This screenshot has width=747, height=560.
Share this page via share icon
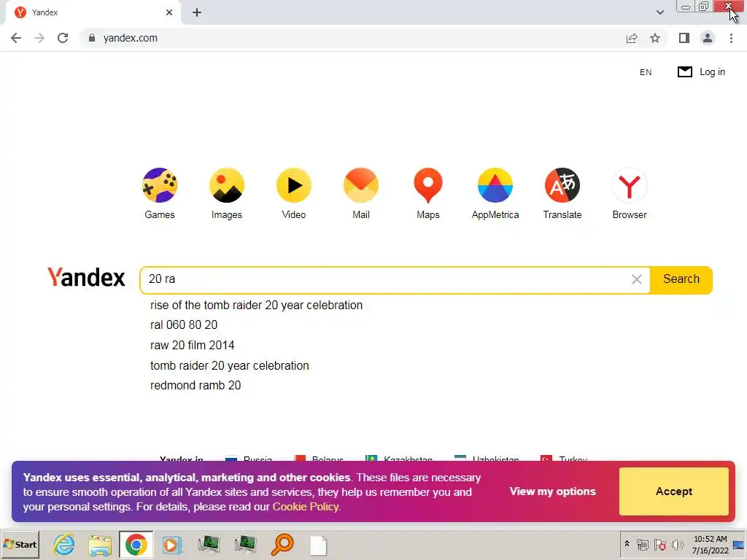click(x=632, y=38)
